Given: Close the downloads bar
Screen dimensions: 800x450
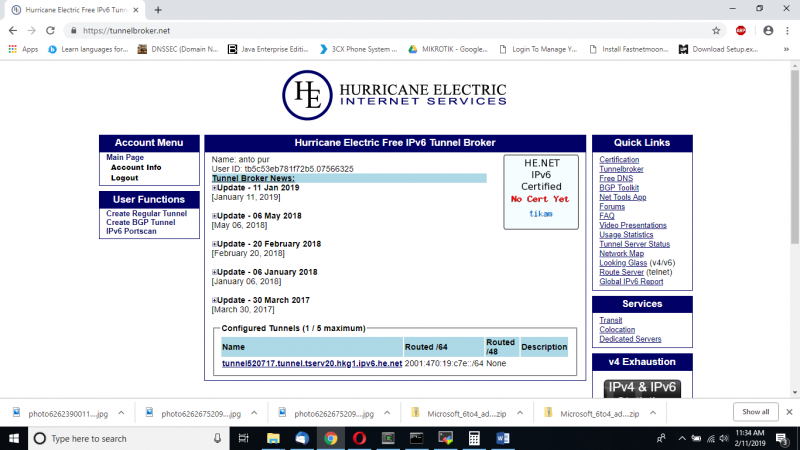Looking at the screenshot, I should tap(789, 412).
